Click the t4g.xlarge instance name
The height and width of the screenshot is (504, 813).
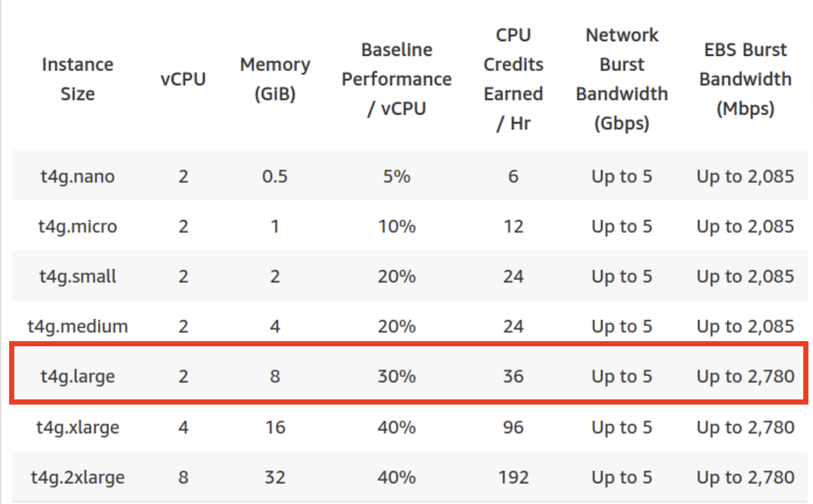[x=78, y=427]
